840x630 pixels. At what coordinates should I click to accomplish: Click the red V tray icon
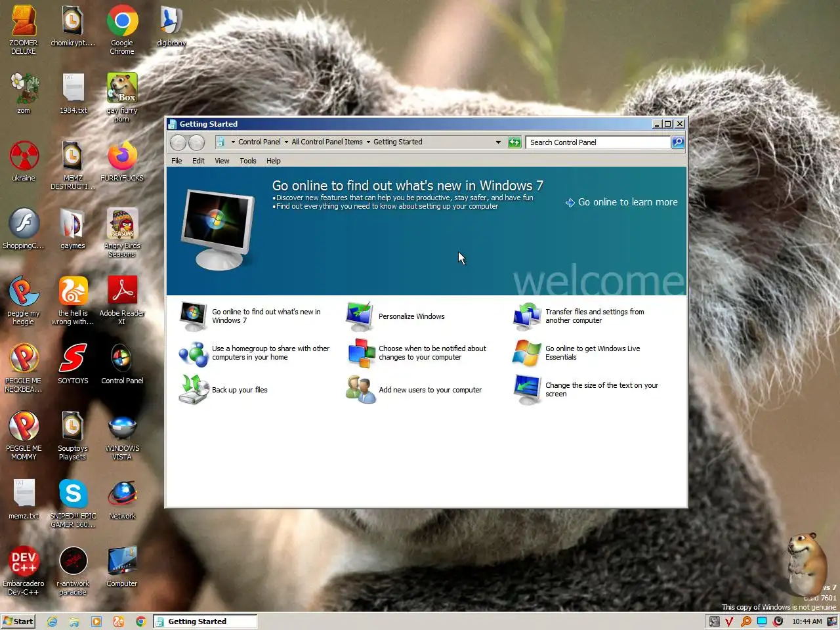tap(729, 621)
